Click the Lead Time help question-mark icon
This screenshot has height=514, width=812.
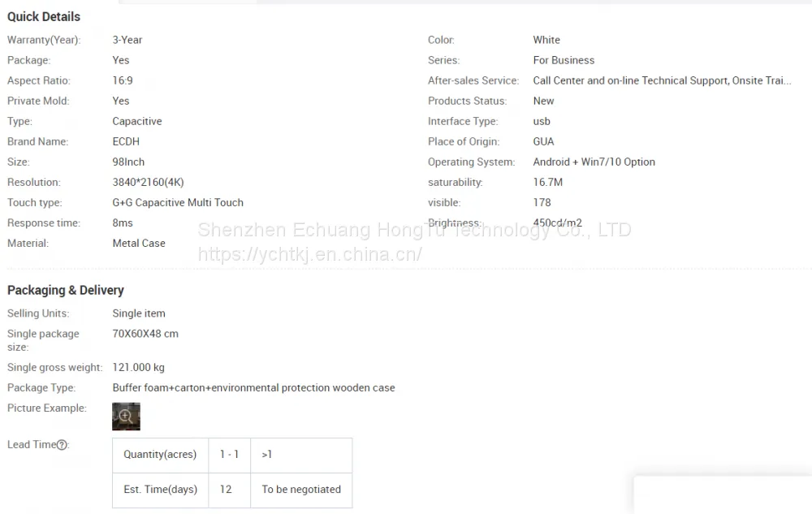coord(63,445)
